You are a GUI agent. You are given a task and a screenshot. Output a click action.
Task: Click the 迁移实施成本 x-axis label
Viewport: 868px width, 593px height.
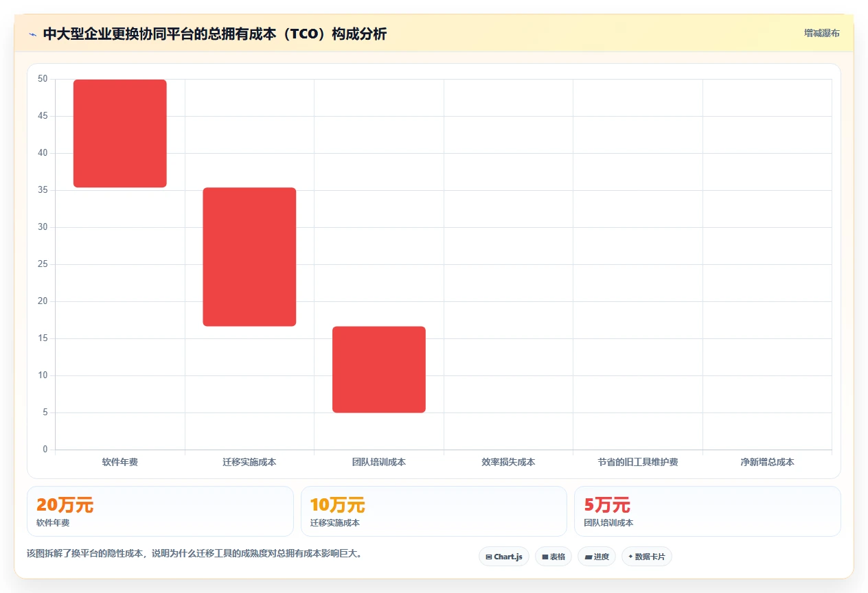pos(249,463)
